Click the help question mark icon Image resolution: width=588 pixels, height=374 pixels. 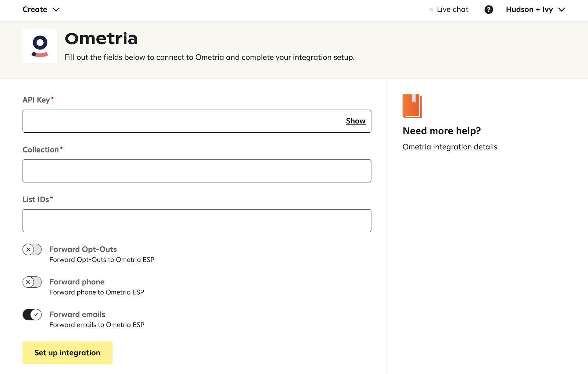coord(488,10)
